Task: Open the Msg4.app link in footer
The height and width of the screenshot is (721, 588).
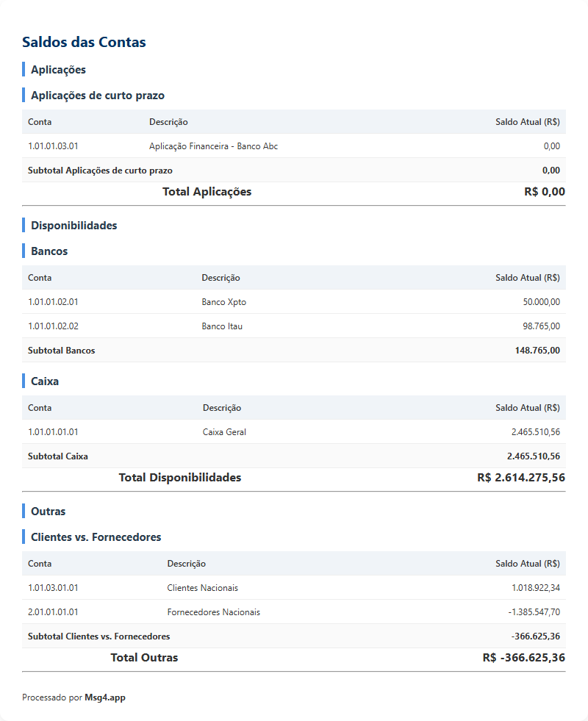Action: pos(105,697)
